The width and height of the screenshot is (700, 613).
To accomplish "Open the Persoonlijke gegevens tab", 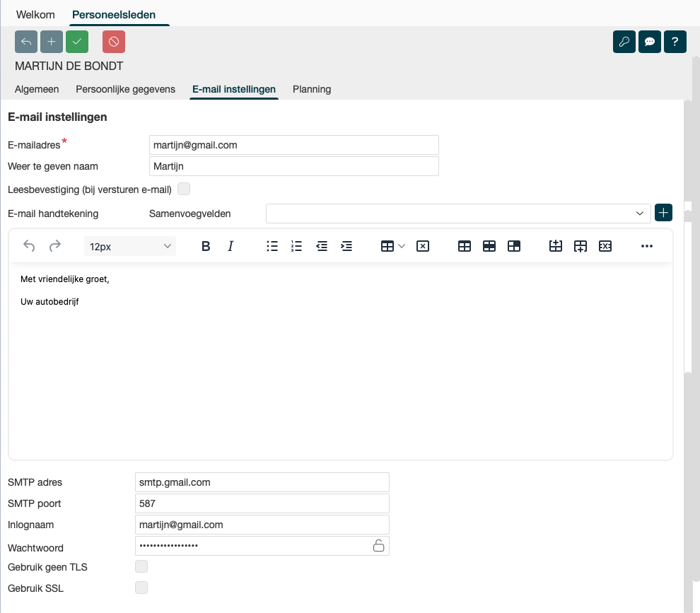I will click(125, 89).
